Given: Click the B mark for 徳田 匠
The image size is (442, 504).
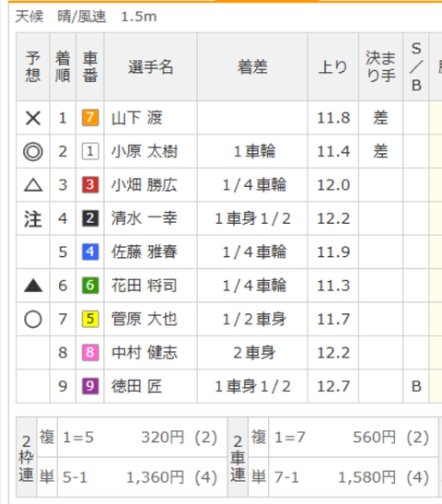Looking at the screenshot, I should [x=416, y=386].
